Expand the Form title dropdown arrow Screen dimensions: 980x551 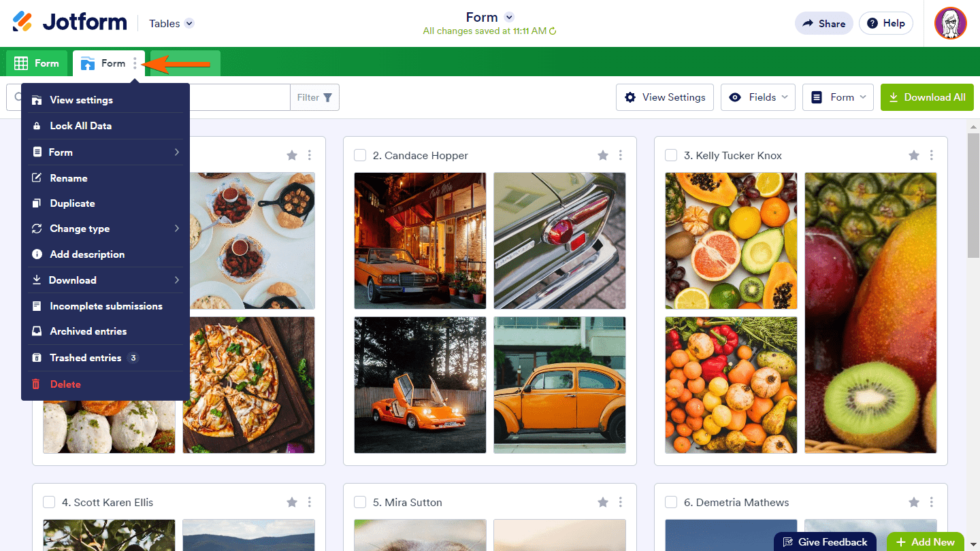(x=509, y=17)
